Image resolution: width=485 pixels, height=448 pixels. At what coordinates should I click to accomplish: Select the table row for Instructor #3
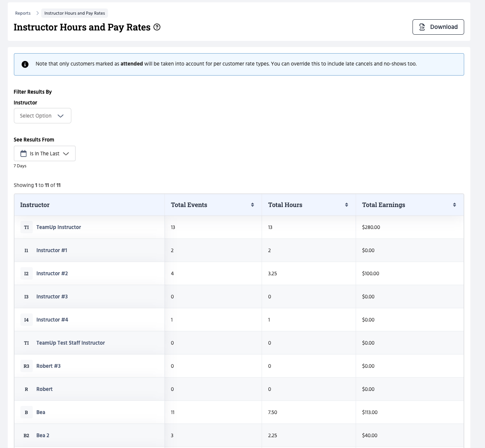(231, 296)
